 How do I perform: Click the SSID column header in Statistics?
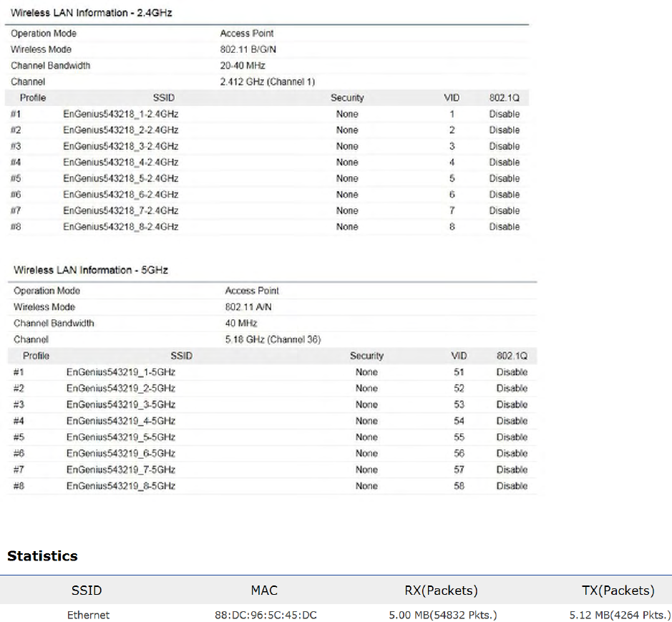(87, 591)
